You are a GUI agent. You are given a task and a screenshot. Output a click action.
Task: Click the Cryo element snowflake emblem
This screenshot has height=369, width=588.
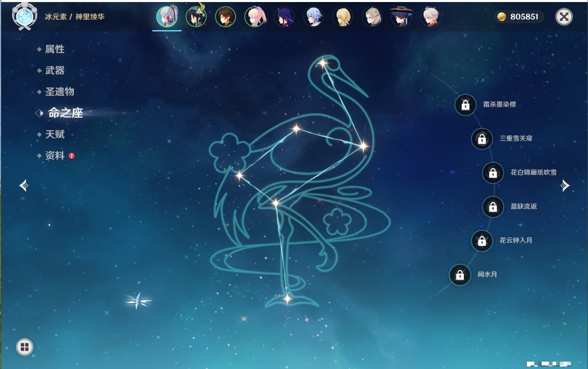(x=24, y=16)
